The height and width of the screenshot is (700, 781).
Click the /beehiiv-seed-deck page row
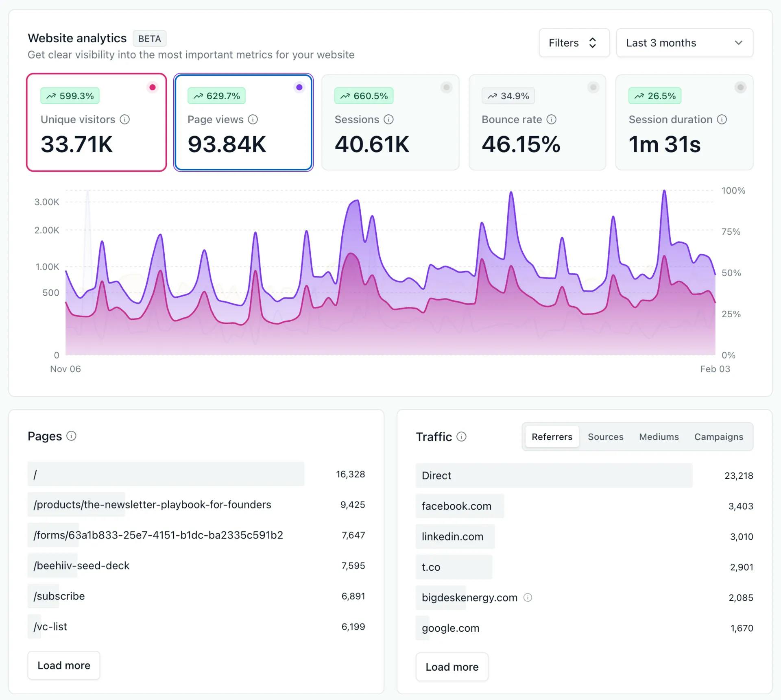pyautogui.click(x=81, y=566)
